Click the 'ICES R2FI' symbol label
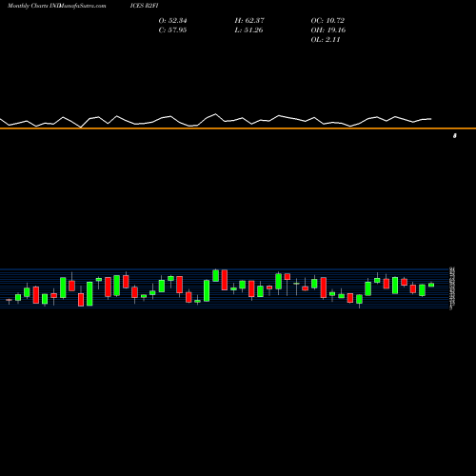The width and height of the screenshot is (476, 476). [x=144, y=6]
